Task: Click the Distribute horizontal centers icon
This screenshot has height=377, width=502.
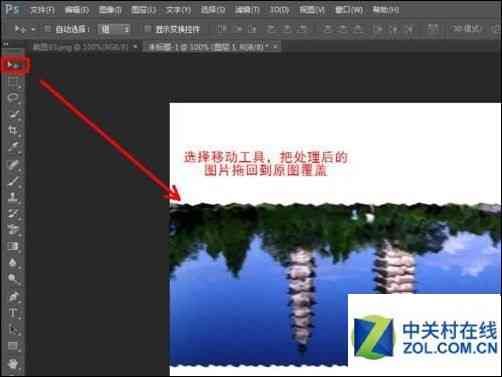Action: pos(394,29)
